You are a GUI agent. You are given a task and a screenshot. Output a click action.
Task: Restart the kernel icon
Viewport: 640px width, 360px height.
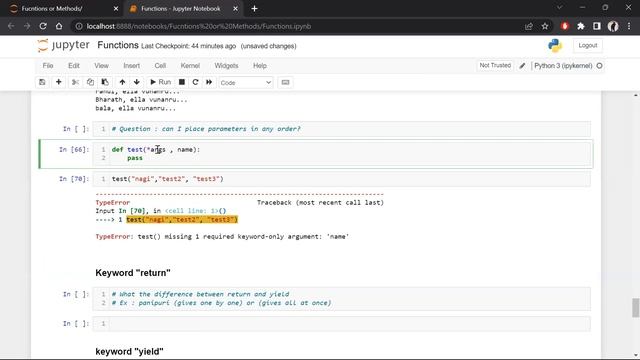pos(196,82)
